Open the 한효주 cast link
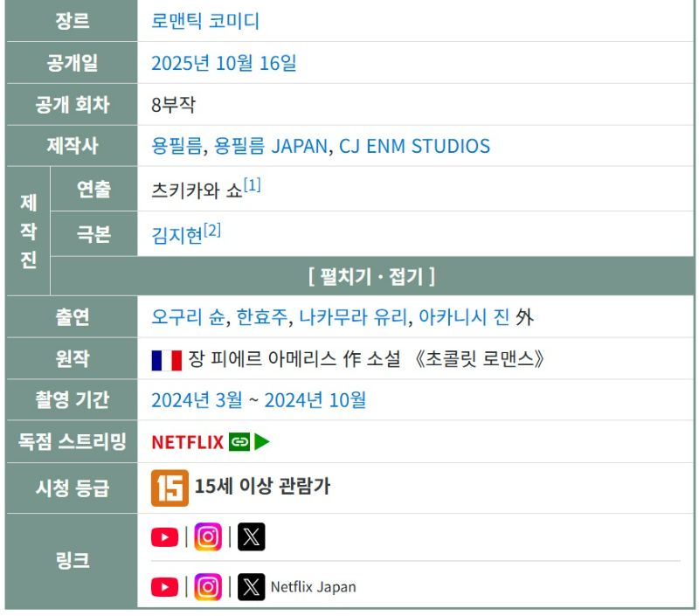This screenshot has height=616, width=699. (262, 317)
